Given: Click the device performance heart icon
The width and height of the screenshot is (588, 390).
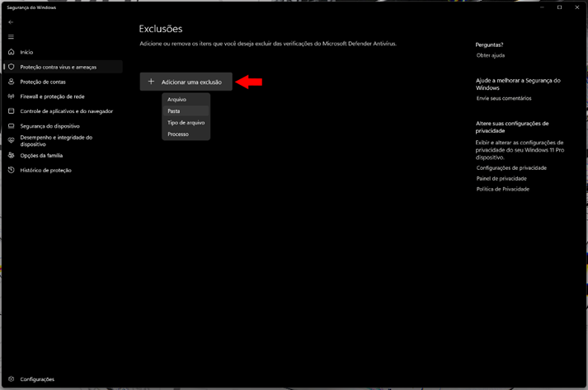Looking at the screenshot, I should 12,140.
